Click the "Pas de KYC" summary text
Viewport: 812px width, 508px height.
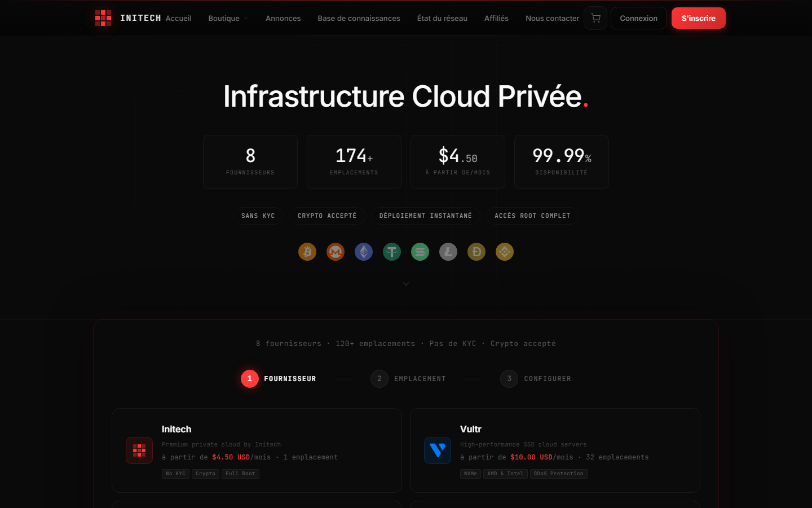click(453, 344)
